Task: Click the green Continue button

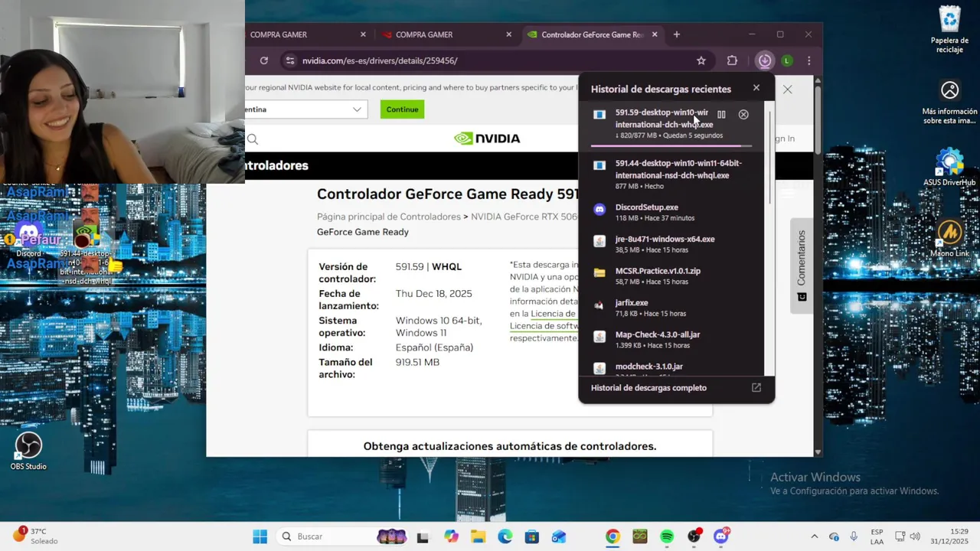Action: (x=402, y=109)
